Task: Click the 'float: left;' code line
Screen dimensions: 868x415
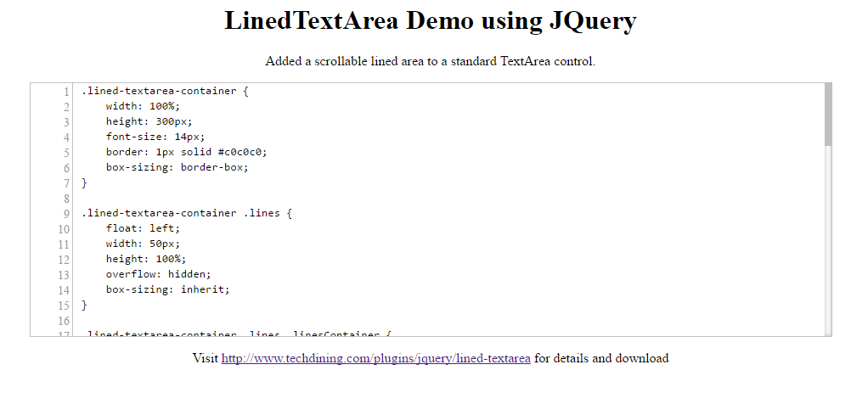Action: [144, 228]
